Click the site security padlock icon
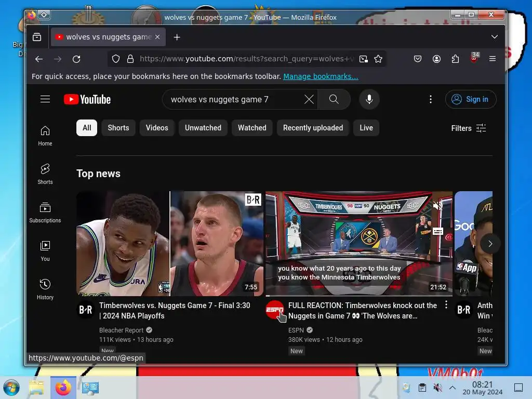The image size is (532, 399). 130,59
